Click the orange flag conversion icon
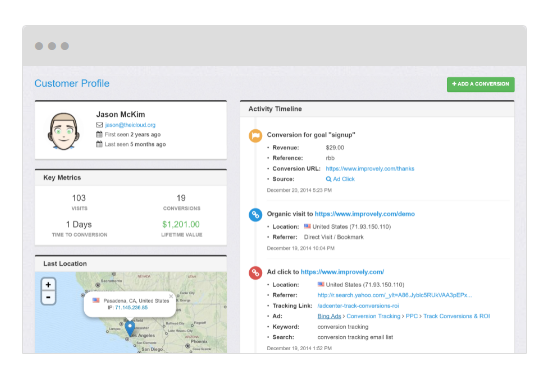This screenshot has width=540, height=380. 255,135
